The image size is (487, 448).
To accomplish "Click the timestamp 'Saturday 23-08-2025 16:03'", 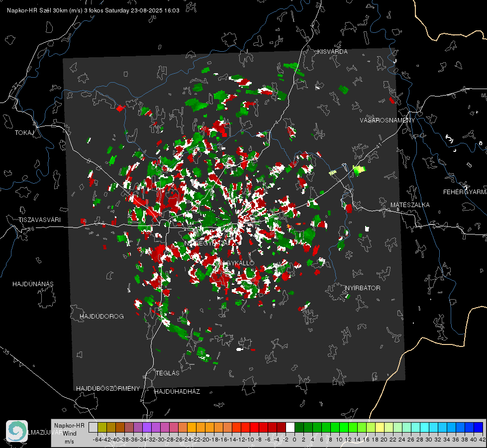I will click(x=142, y=10).
